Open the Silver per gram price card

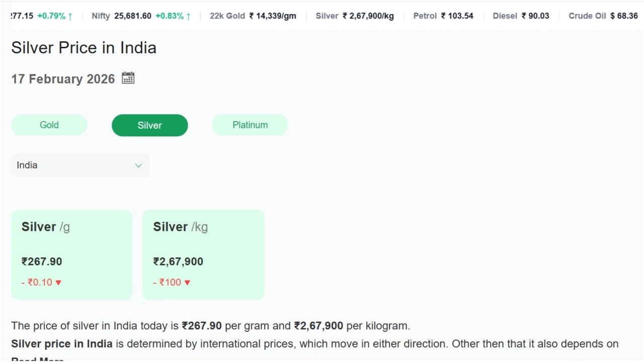(x=72, y=254)
